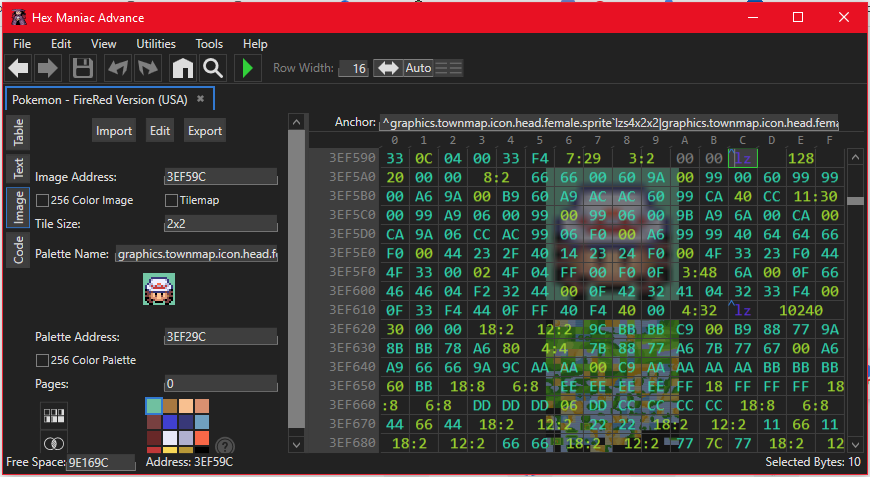Switch to the Table side tab

pos(19,132)
